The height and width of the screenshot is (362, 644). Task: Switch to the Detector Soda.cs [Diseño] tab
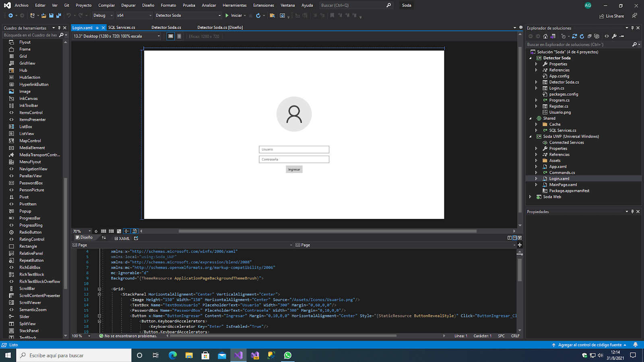220,28
